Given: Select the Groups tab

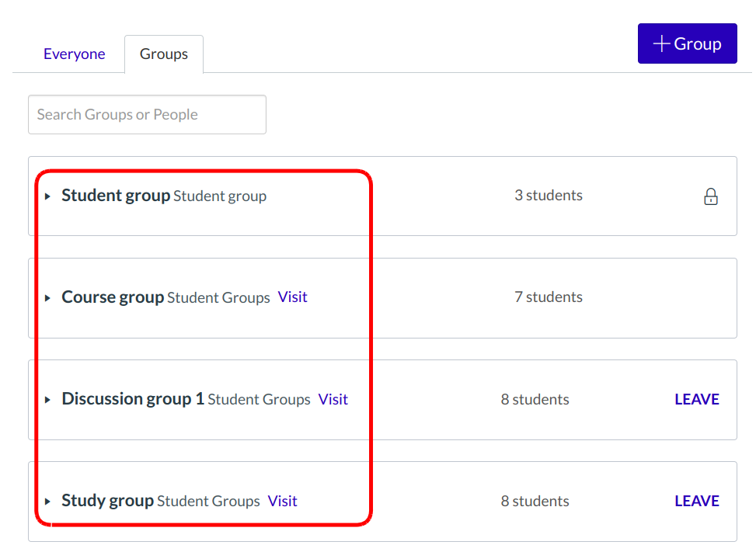Looking at the screenshot, I should pos(164,54).
